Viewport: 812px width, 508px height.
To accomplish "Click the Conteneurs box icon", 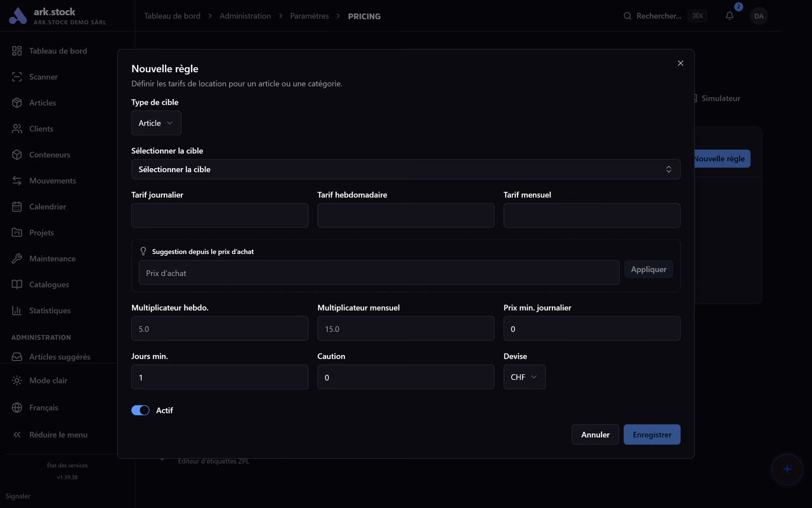I will 17,154.
